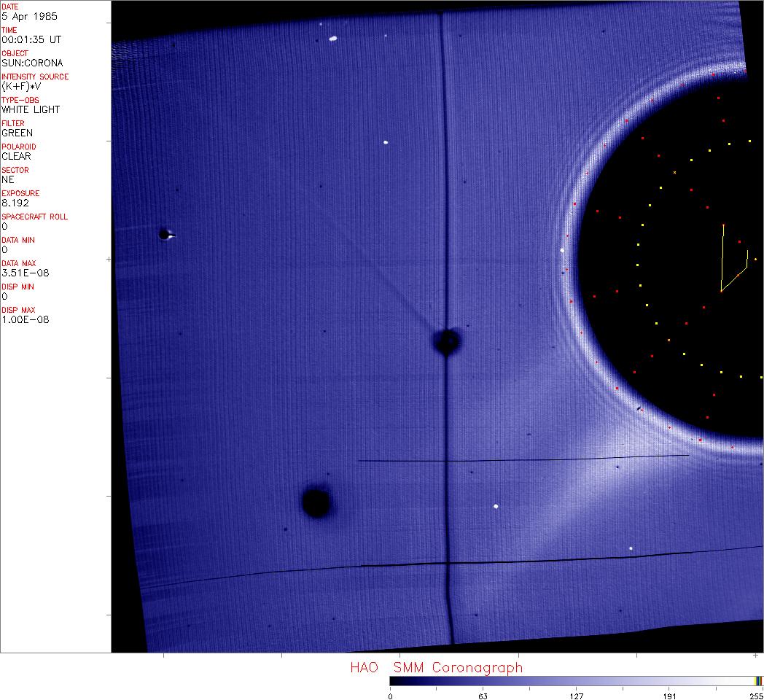Viewport: 764px width, 700px height.
Task: Pick the yellow end of the color bar
Action: pos(757,680)
